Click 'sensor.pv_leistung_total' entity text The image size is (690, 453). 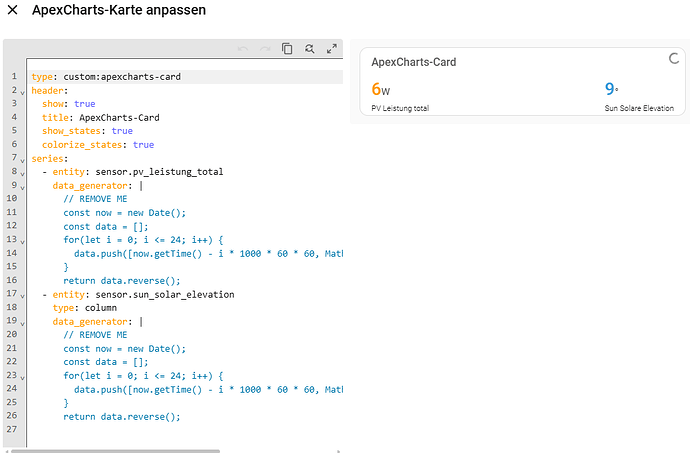(159, 172)
